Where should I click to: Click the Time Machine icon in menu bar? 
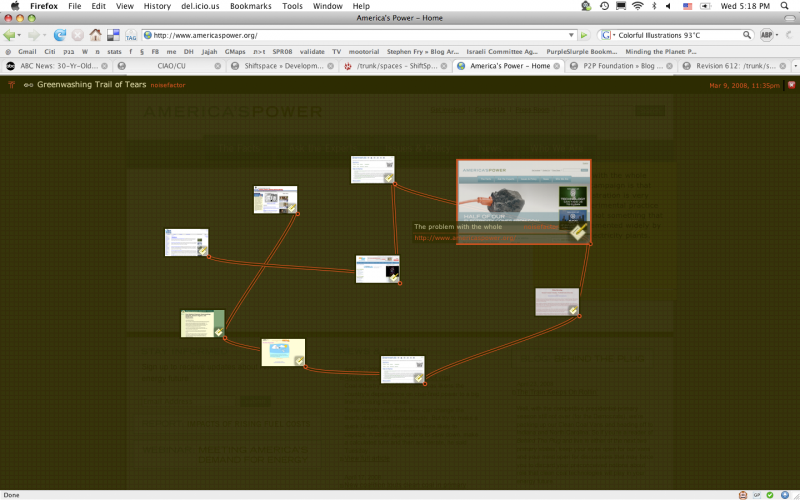(604, 6)
